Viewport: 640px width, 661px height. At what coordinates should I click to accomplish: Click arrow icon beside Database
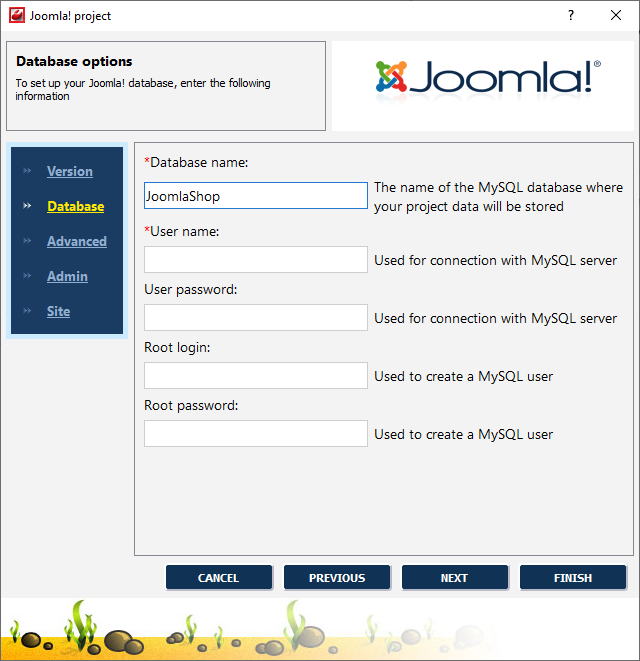(x=27, y=206)
